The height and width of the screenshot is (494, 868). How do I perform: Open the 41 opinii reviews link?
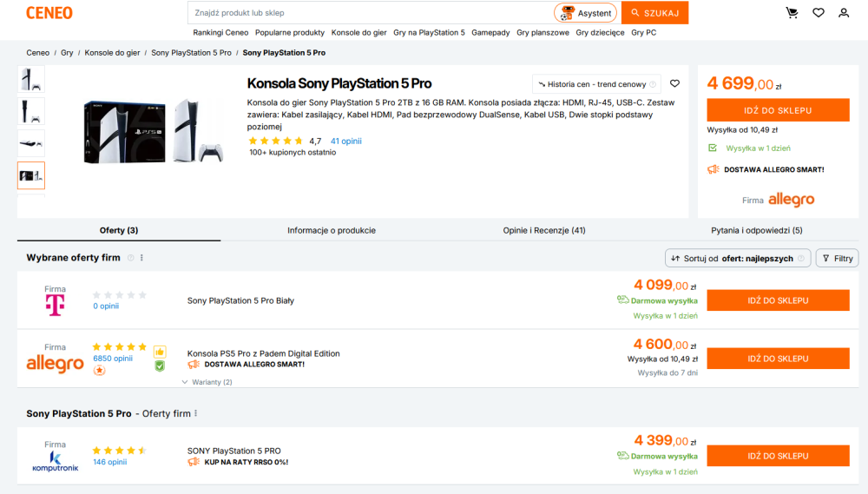click(x=346, y=142)
